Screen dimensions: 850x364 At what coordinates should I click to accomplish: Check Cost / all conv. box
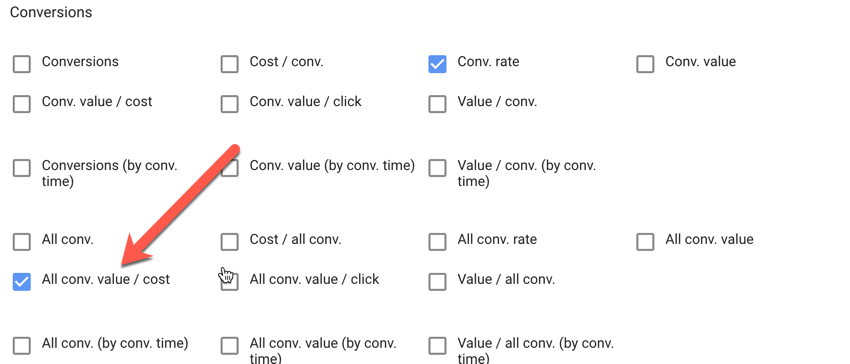click(229, 242)
